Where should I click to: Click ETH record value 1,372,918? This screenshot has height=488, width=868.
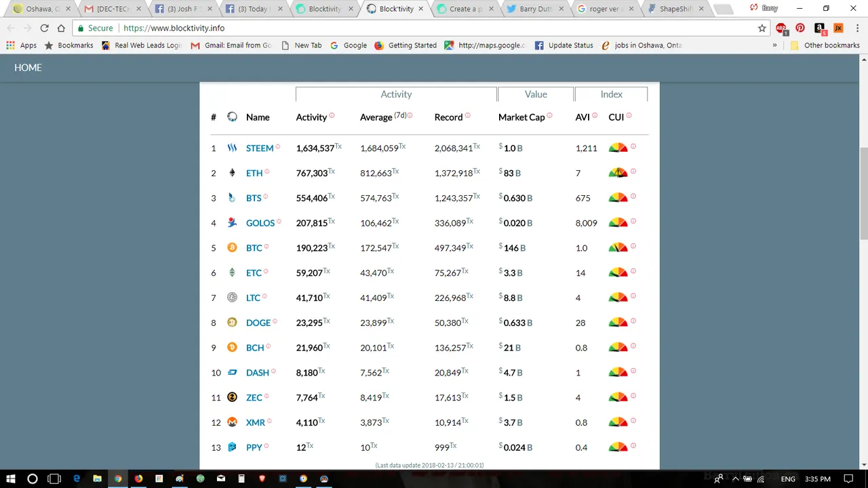click(454, 173)
